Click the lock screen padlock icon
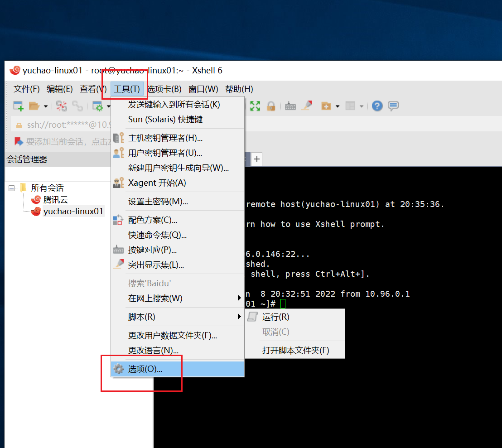Image resolution: width=502 pixels, height=448 pixels. coord(271,106)
